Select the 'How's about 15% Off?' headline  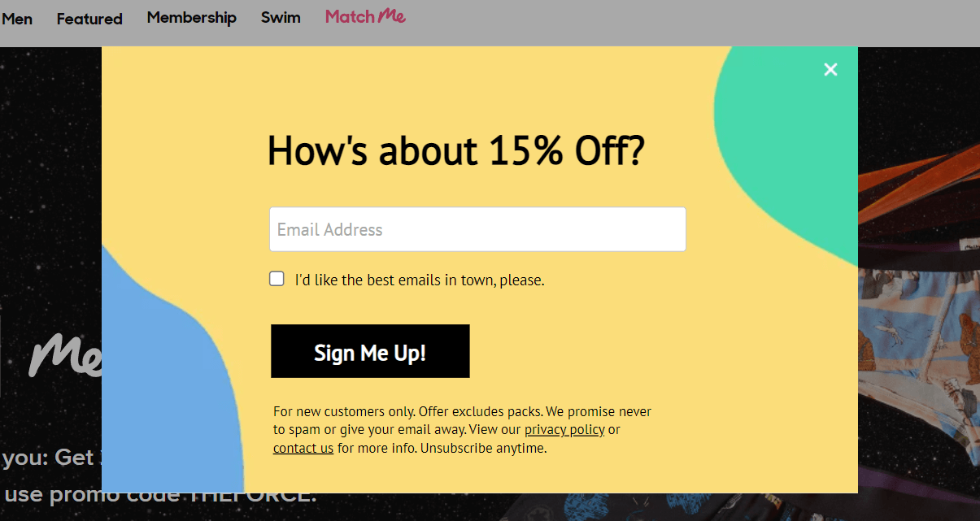pos(457,150)
